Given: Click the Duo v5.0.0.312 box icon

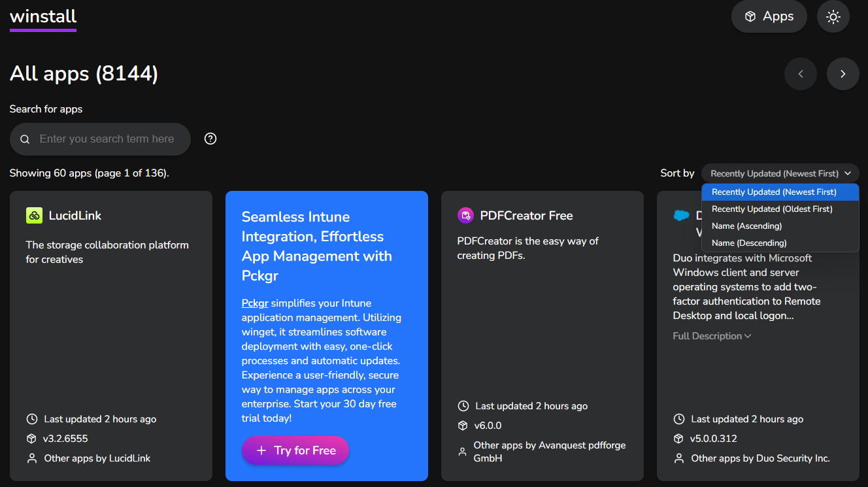Looking at the screenshot, I should [x=678, y=439].
